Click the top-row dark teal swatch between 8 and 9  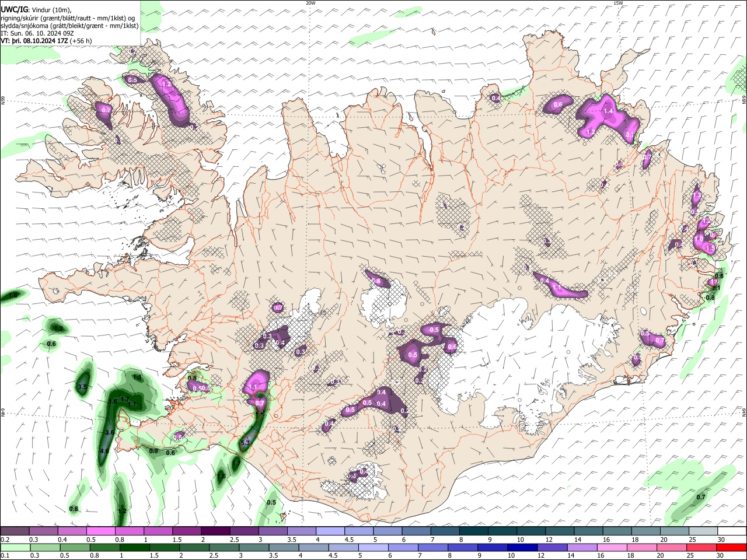point(474,531)
